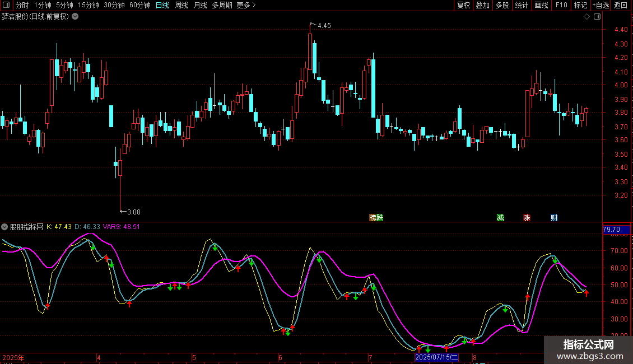
Task: Click the +自选 add to watchlist button
Action: coord(601,6)
